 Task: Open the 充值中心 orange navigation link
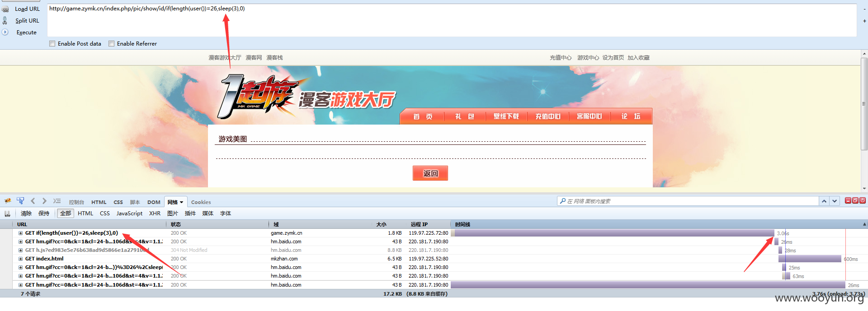[548, 116]
